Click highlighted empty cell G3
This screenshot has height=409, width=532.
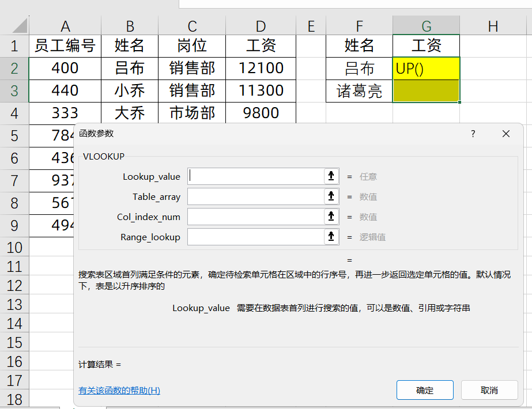coord(426,91)
